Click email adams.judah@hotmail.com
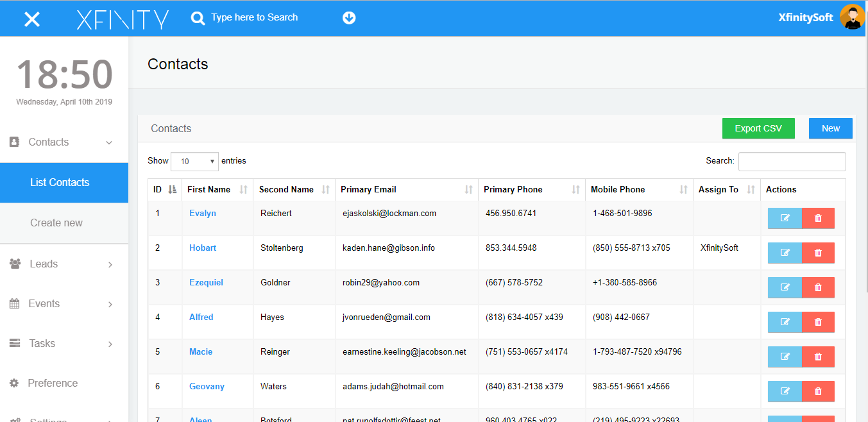The height and width of the screenshot is (422, 868). [393, 387]
